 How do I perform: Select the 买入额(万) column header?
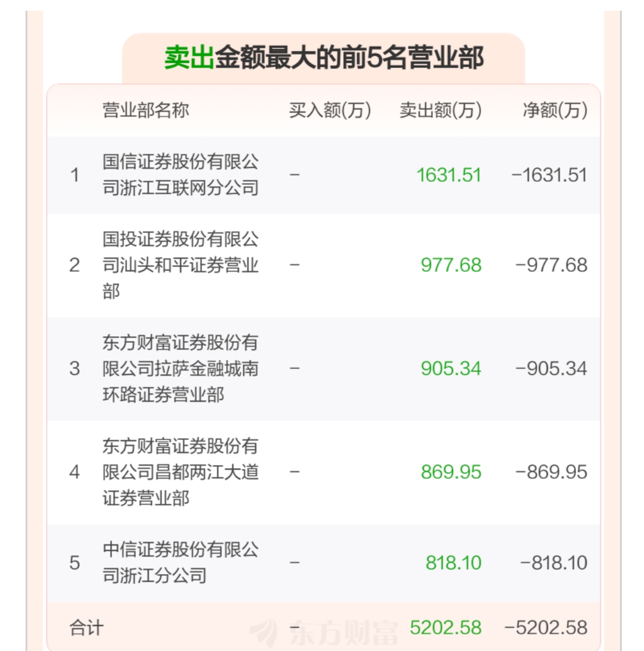coord(330,110)
